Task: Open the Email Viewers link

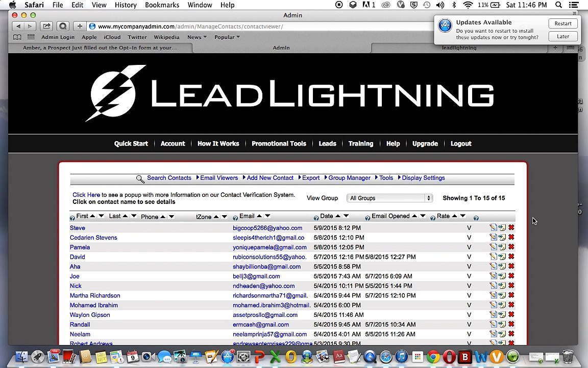Action: [218, 178]
